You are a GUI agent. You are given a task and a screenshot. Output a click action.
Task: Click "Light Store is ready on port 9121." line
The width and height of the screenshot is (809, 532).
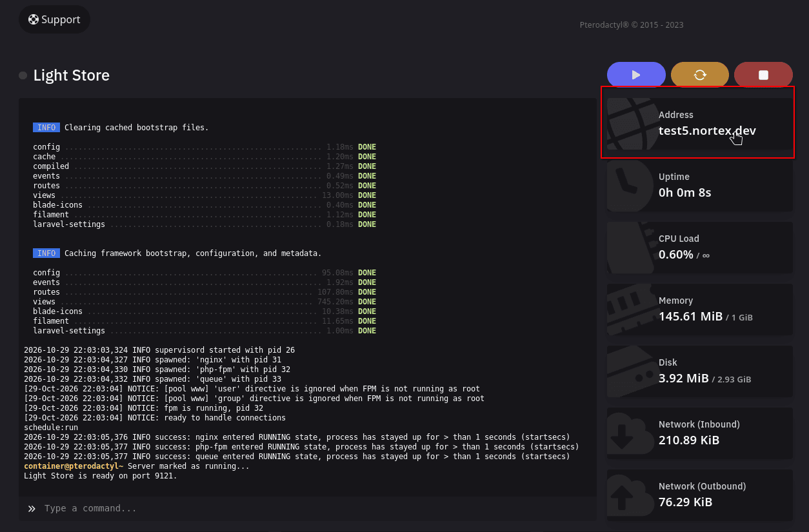coord(101,476)
